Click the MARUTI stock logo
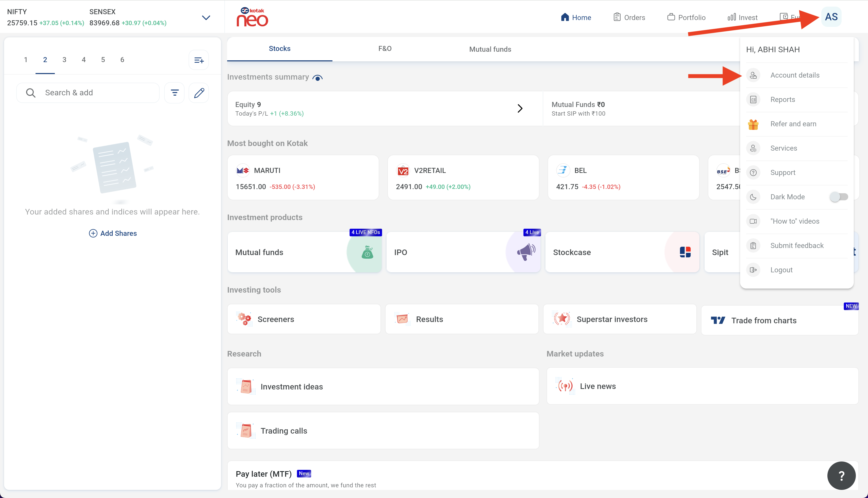 (x=243, y=170)
